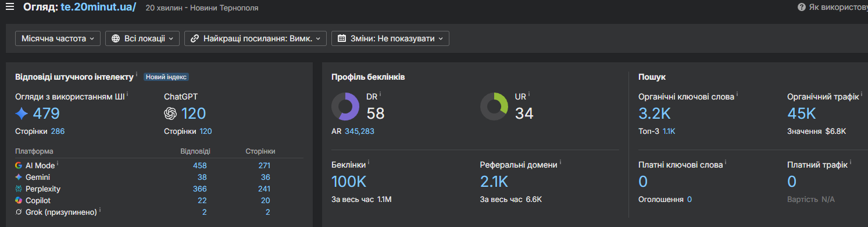Viewport: 868px width, 227px height.
Task: Open the hamburger menu icon
Action: (x=9, y=7)
